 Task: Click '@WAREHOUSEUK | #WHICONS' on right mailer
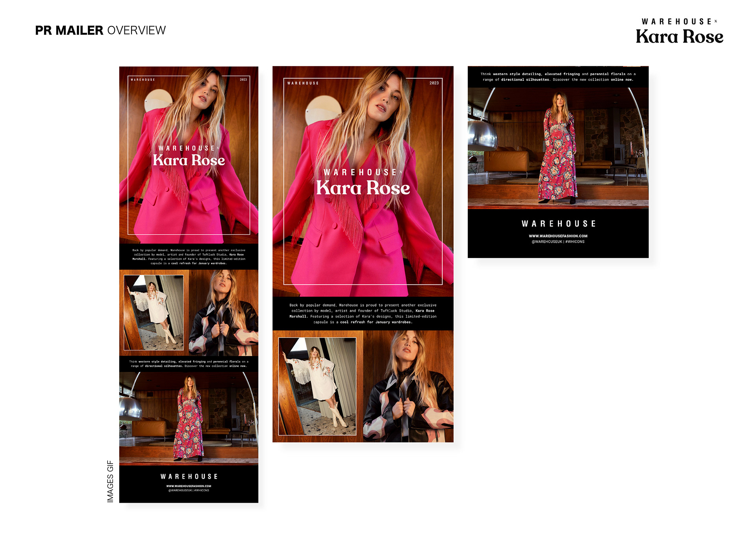[x=558, y=242]
